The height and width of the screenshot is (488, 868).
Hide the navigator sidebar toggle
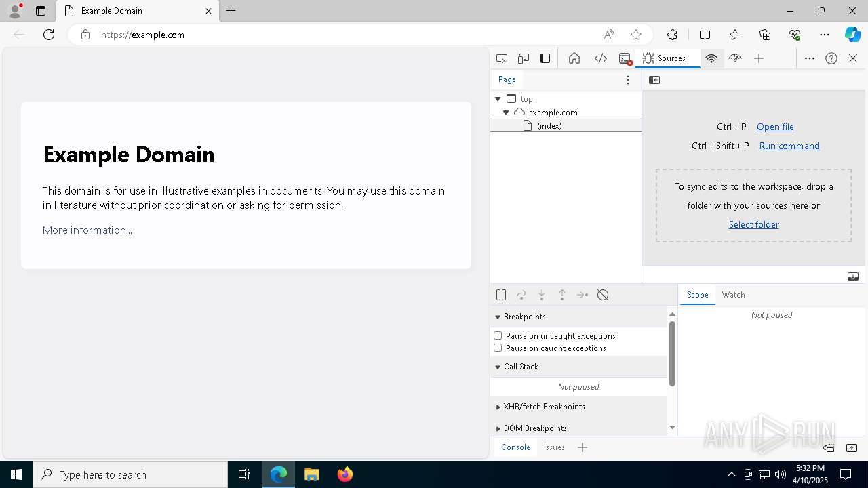[x=654, y=80]
